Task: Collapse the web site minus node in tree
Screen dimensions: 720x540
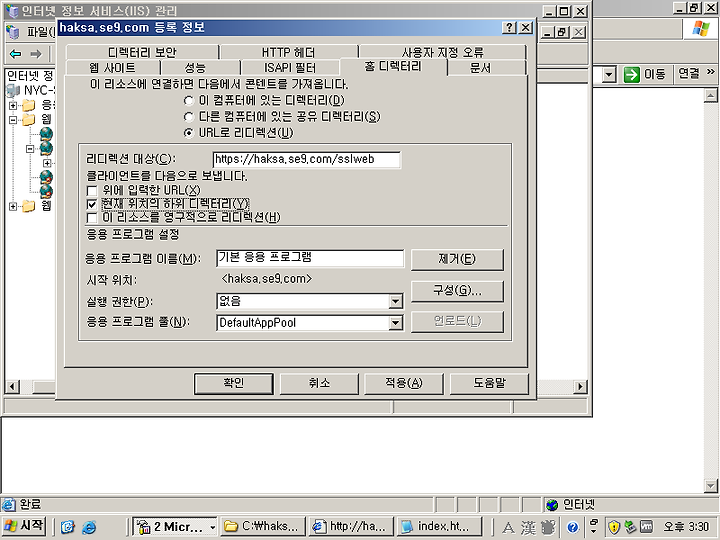Action: click(30, 148)
